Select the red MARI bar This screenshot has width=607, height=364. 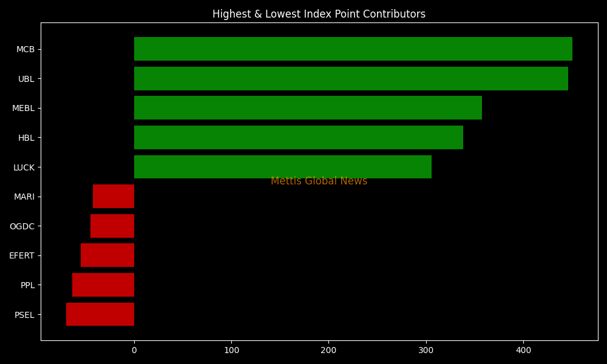click(114, 197)
